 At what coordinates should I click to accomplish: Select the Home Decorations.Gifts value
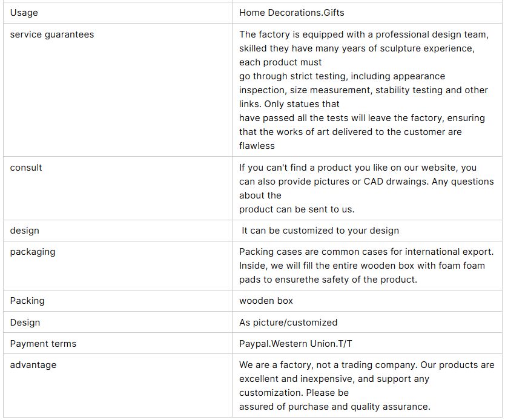[x=291, y=13]
